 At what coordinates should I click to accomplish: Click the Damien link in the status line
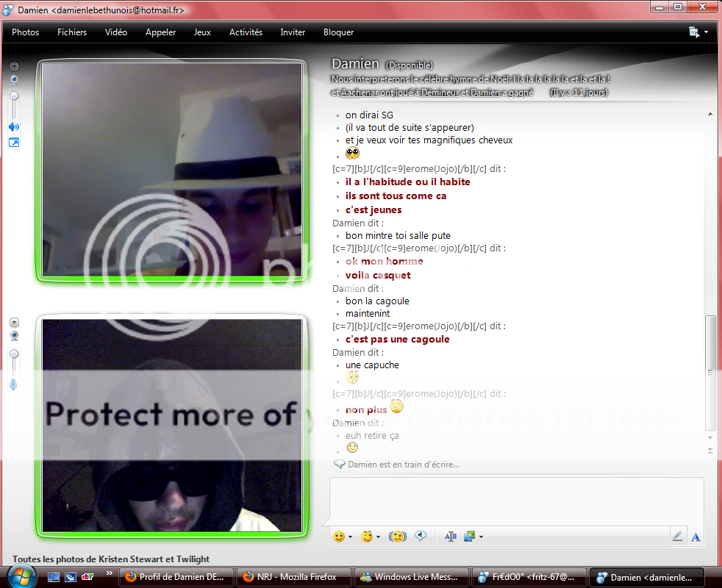pyautogui.click(x=485, y=93)
